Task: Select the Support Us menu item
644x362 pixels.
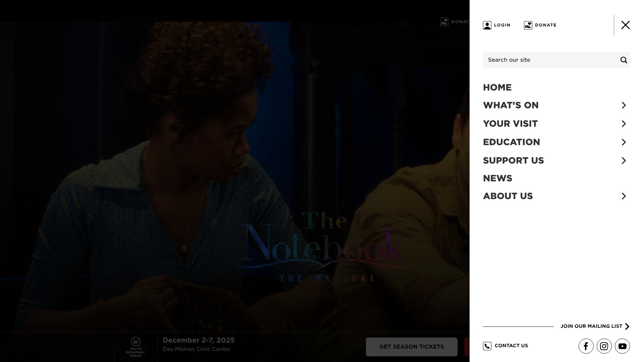Action: 513,161
